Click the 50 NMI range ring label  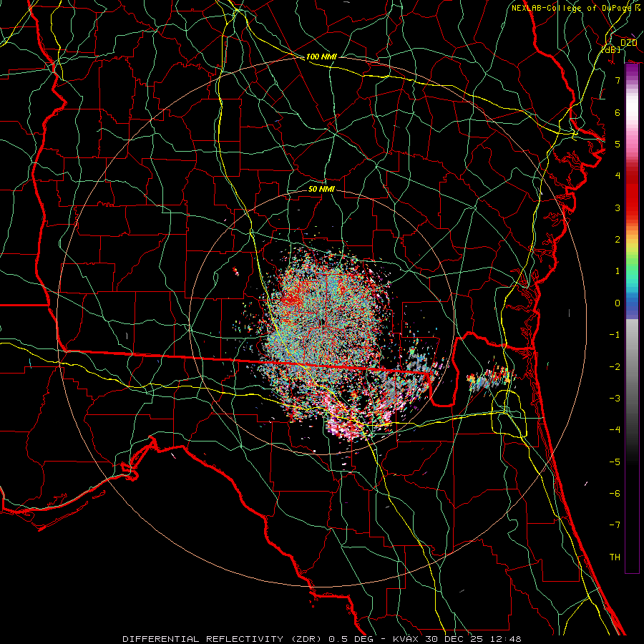pyautogui.click(x=321, y=189)
